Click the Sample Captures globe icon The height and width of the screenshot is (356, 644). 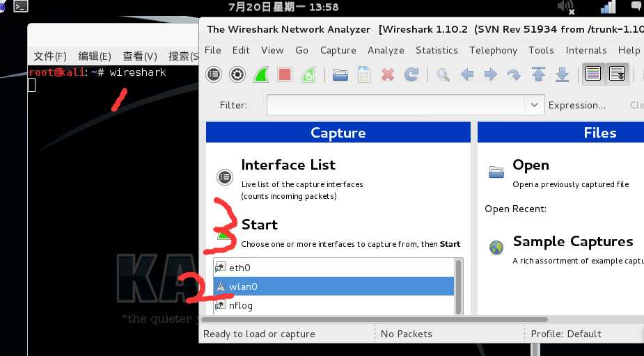click(x=496, y=248)
